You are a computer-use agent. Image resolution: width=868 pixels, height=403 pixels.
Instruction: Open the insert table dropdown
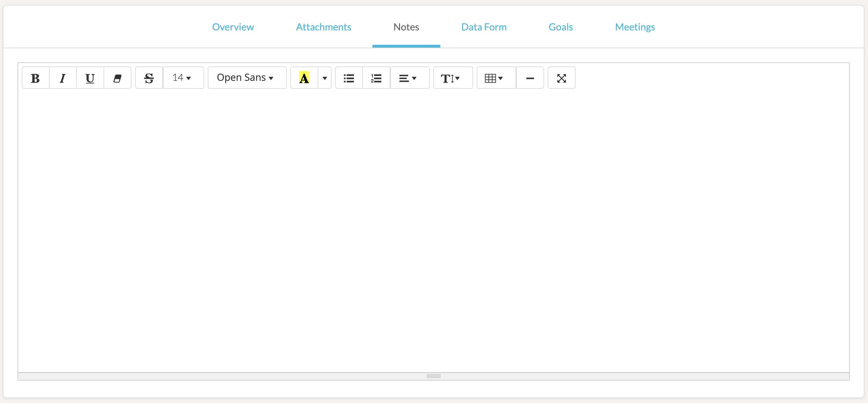tap(496, 78)
